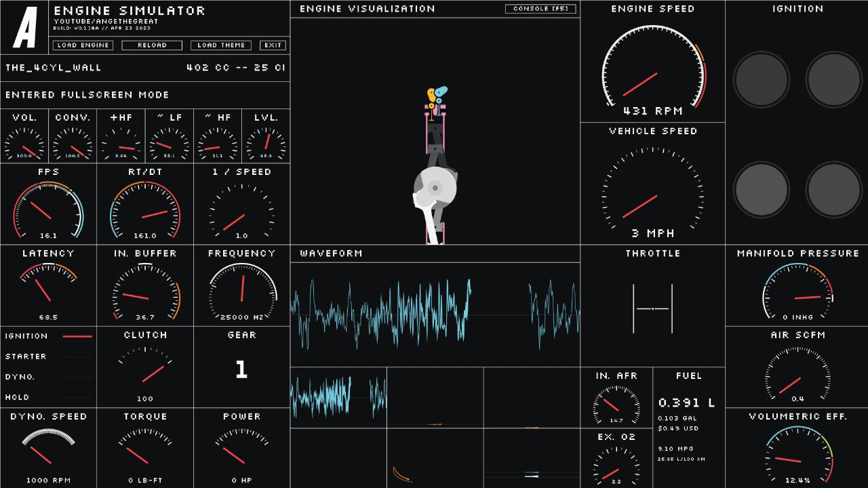868x488 pixels.
Task: Click the Reload button
Action: click(x=152, y=45)
